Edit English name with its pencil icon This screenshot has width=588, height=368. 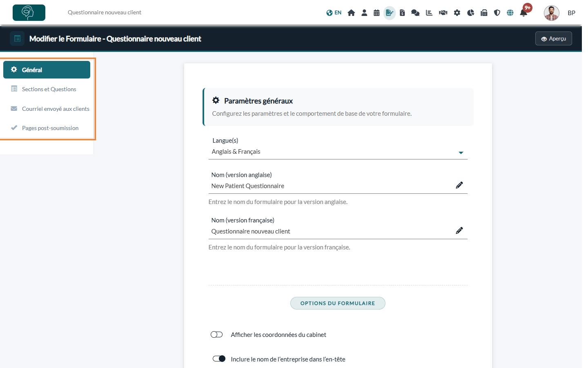pos(459,185)
